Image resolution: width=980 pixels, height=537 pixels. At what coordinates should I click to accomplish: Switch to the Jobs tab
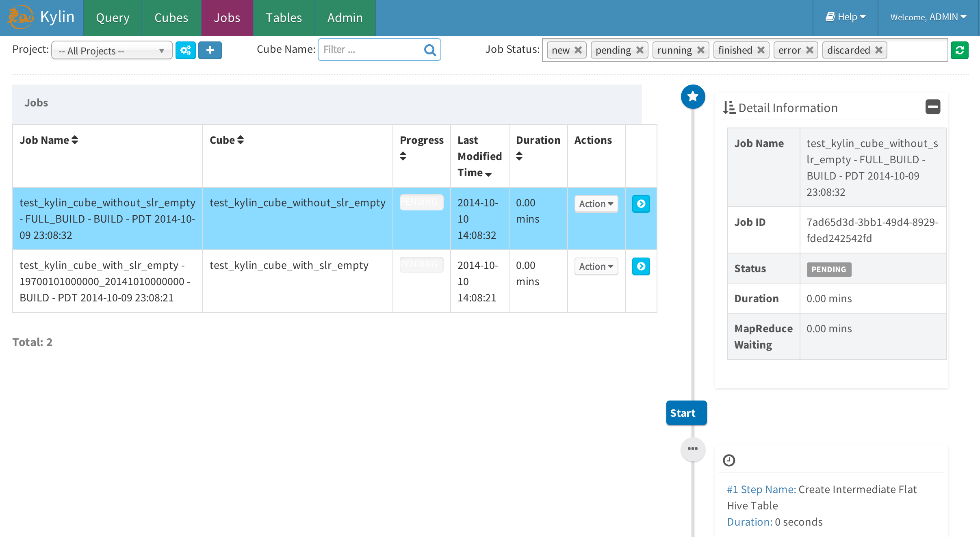(227, 17)
